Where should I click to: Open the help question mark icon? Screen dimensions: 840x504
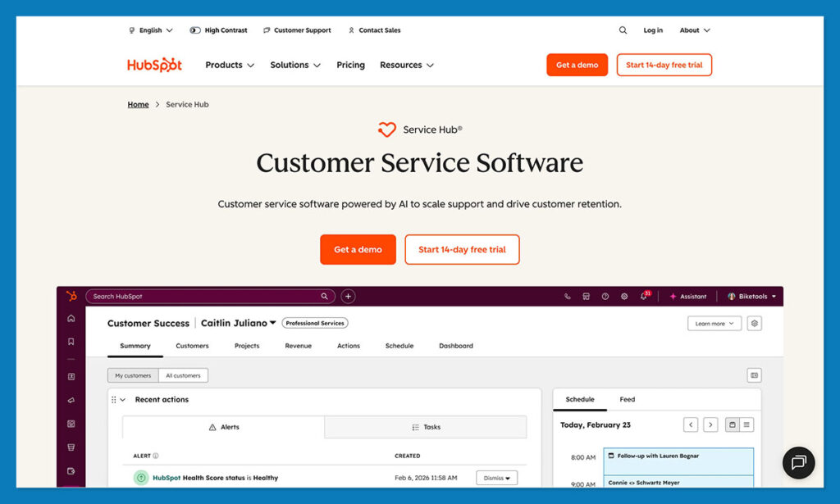605,297
